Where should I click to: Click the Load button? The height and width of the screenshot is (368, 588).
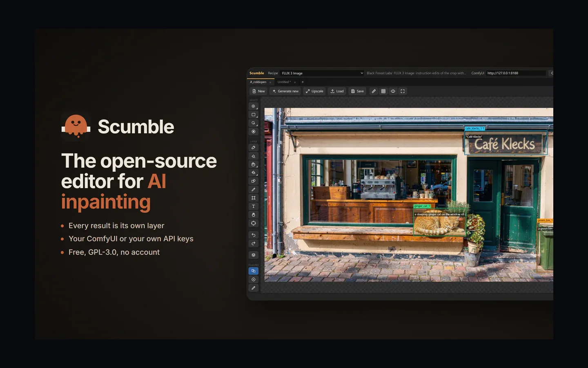click(x=337, y=91)
